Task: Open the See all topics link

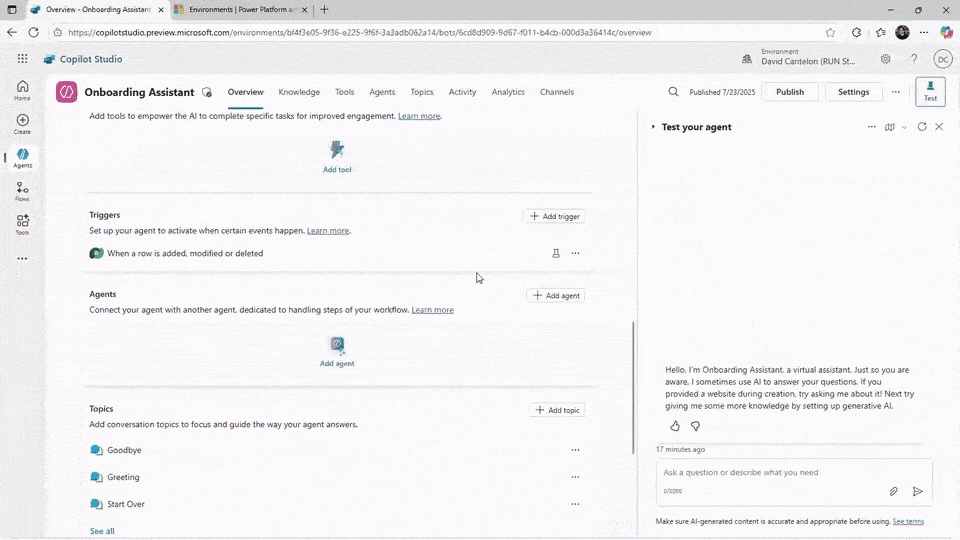Action: tap(102, 531)
